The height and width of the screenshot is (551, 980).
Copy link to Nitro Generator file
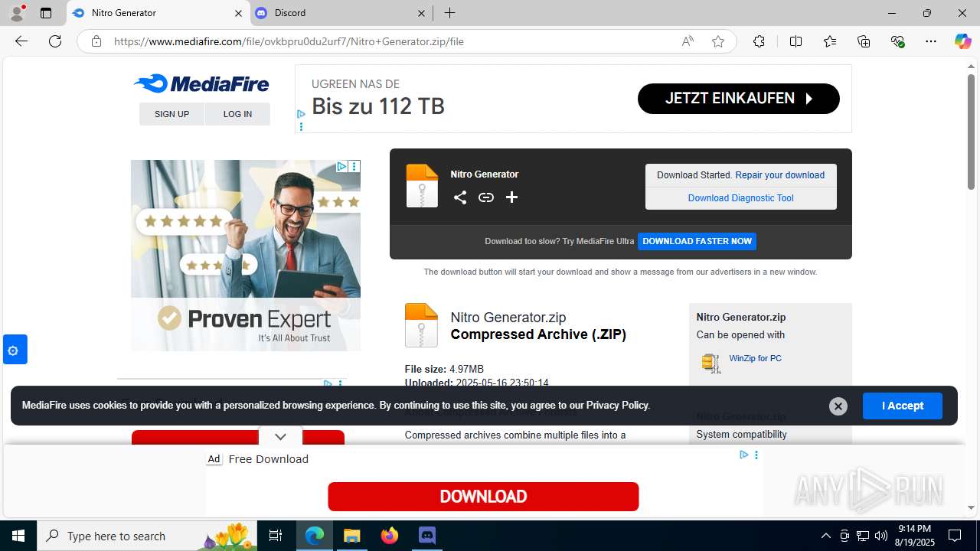(485, 197)
